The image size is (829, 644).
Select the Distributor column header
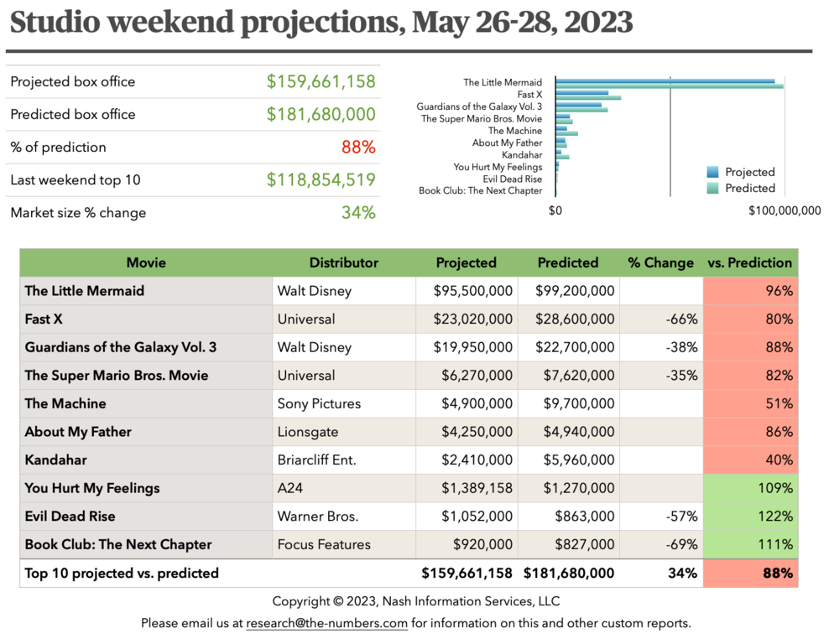(343, 262)
